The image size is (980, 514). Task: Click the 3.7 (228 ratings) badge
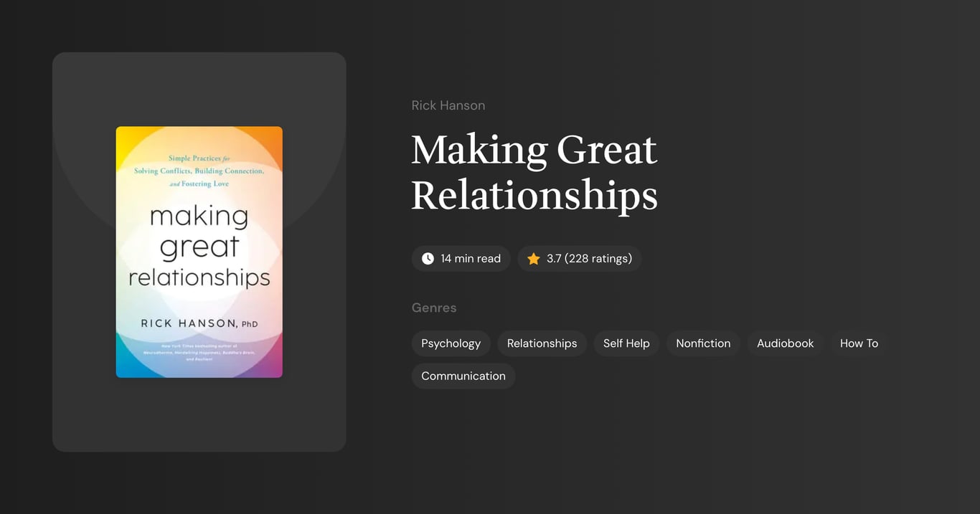pyautogui.click(x=580, y=259)
